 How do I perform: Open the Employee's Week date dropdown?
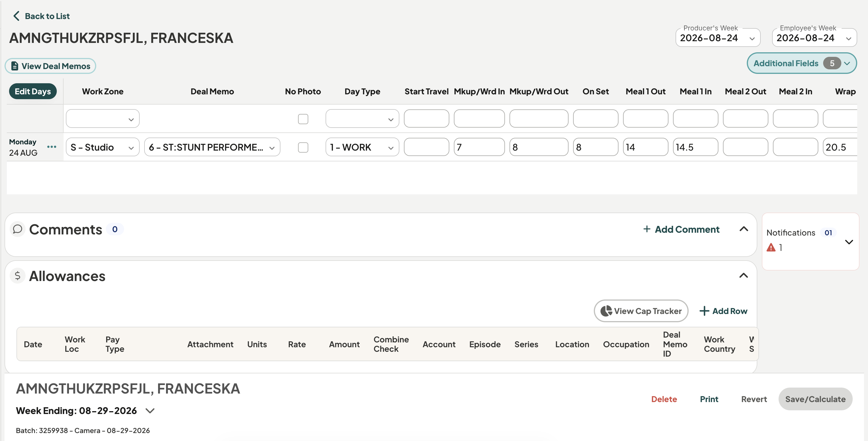814,38
